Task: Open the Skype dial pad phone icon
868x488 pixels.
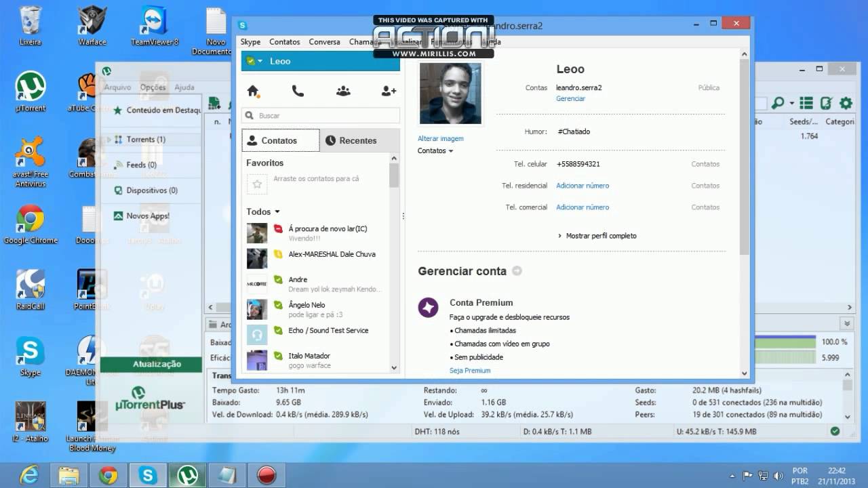Action: (x=298, y=91)
